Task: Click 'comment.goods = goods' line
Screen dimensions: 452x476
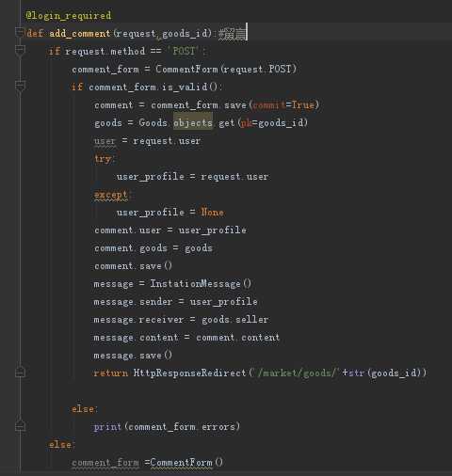Action: pyautogui.click(x=153, y=248)
